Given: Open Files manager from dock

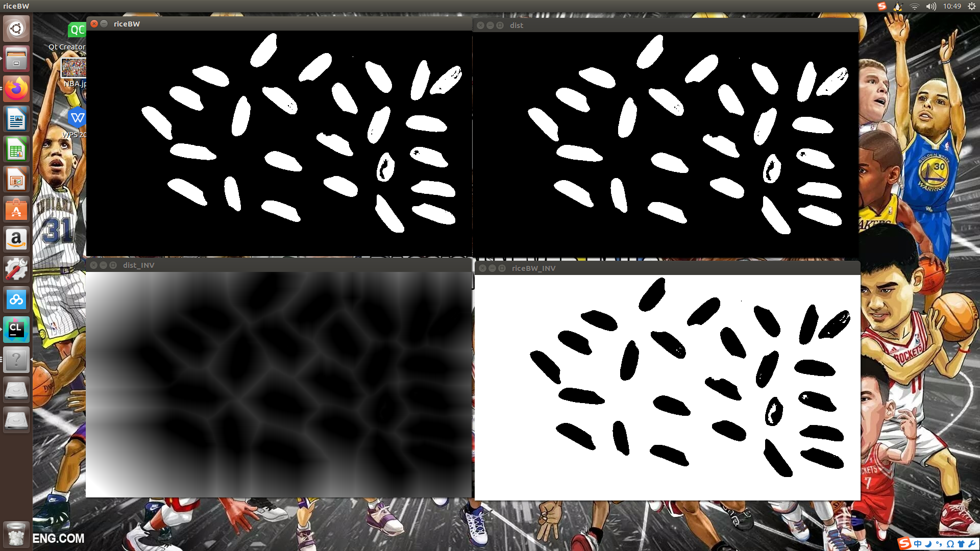Looking at the screenshot, I should pyautogui.click(x=16, y=59).
